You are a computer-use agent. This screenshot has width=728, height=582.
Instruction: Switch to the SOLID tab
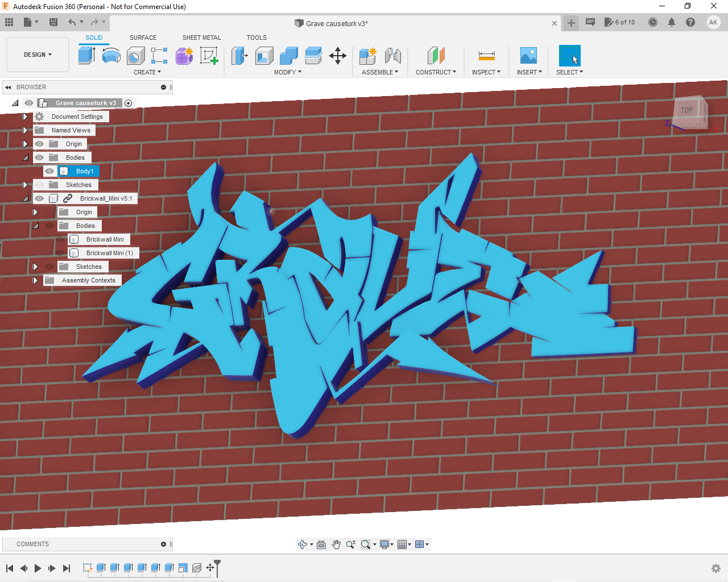(x=94, y=38)
